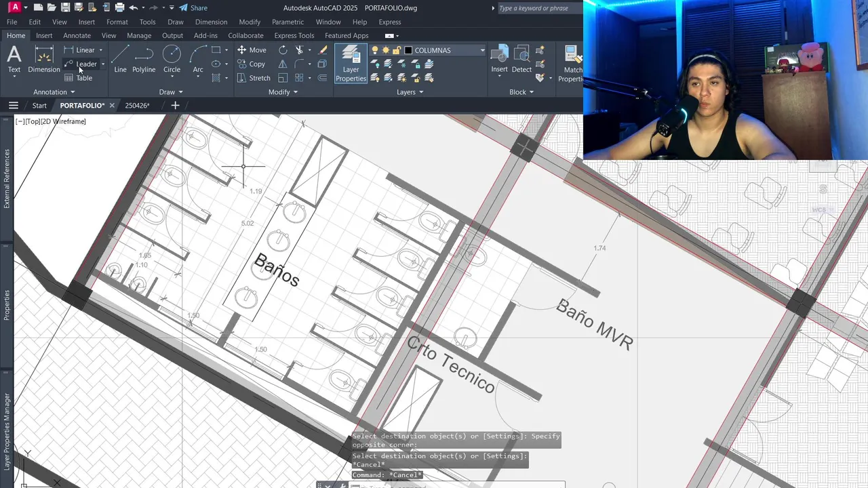The width and height of the screenshot is (868, 488).
Task: Open the Linear dimension dropdown arrow
Action: (100, 50)
